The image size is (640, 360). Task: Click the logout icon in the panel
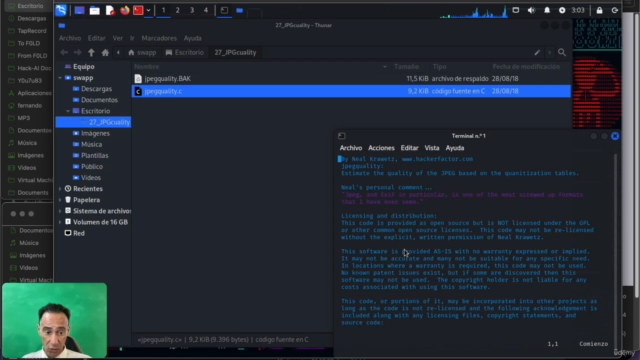pos(615,10)
